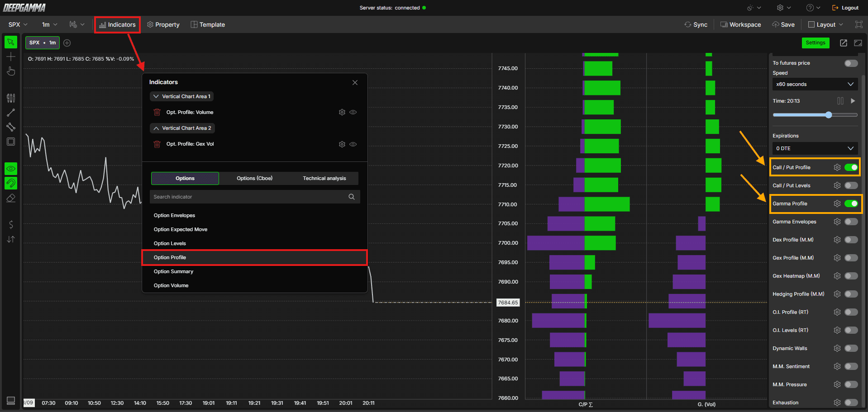Maximize the chart panel
Screen dimensions: 868x412
coord(858,43)
